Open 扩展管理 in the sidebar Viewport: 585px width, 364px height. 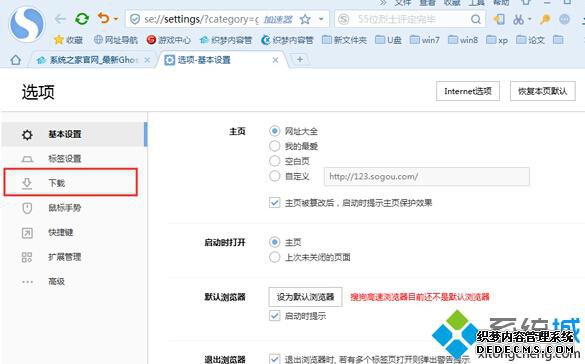(x=74, y=257)
